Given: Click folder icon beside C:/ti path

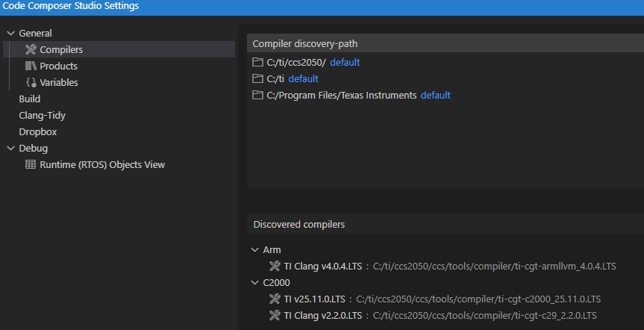Looking at the screenshot, I should tap(257, 79).
